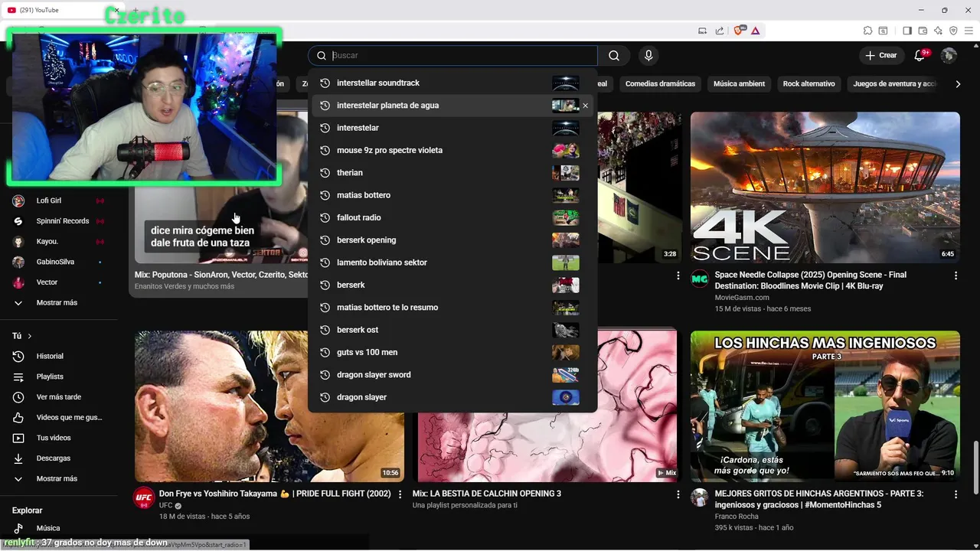Click the UFC channel avatar
Image resolution: width=980 pixels, height=551 pixels.
[x=144, y=497]
